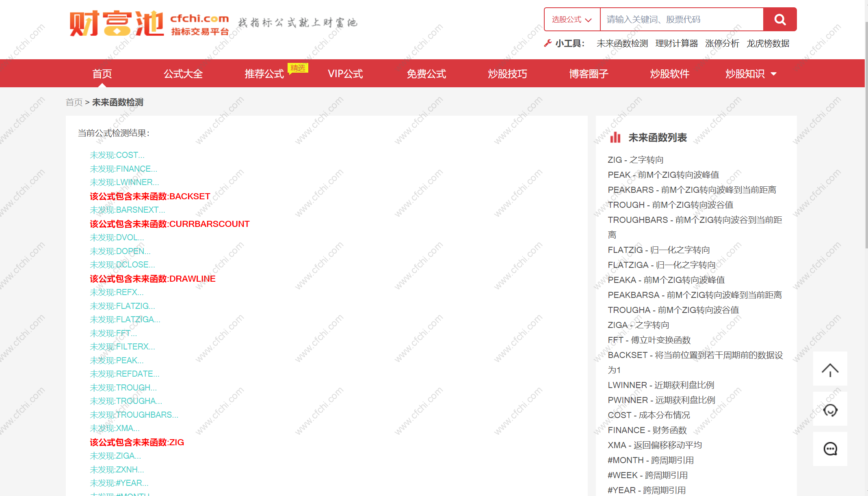Open the 涨停分析 tool link
This screenshot has width=868, height=496.
click(722, 43)
